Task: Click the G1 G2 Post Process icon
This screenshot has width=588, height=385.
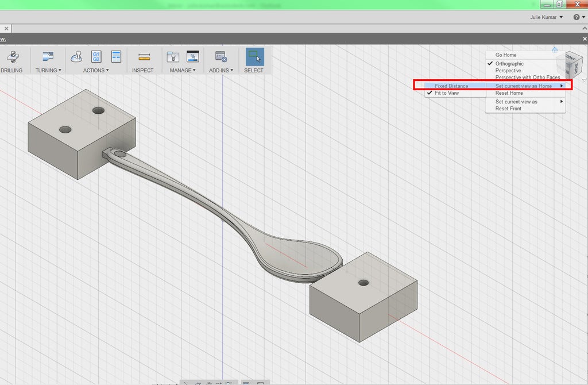Action: click(x=96, y=57)
